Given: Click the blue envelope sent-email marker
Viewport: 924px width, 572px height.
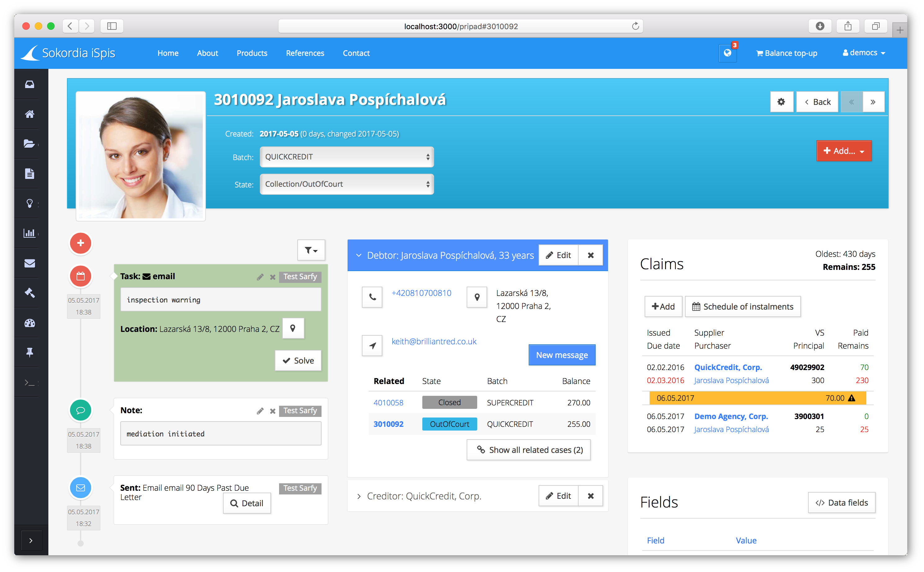Looking at the screenshot, I should coord(81,488).
